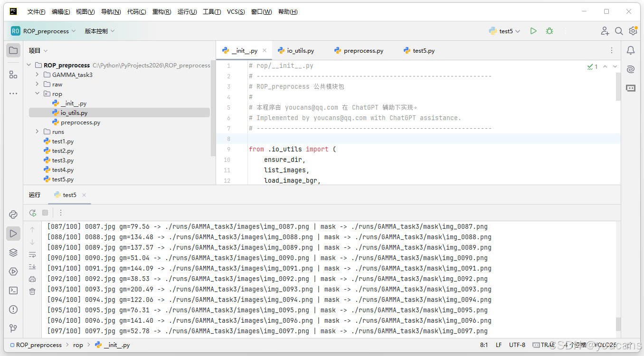
Task: Open the 运行(U) menu
Action: 187,11
